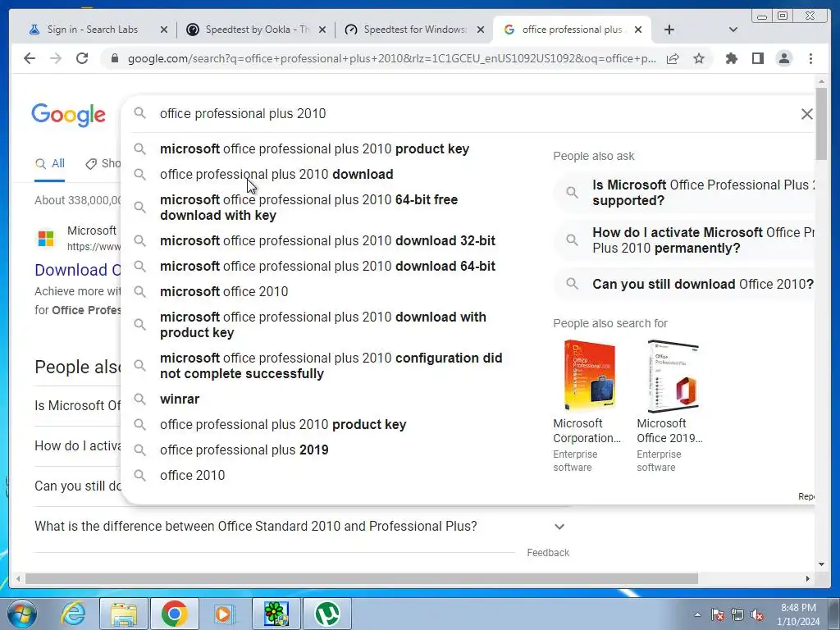Click the horizontal scrollbar thumb
The height and width of the screenshot is (630, 840).
362,578
